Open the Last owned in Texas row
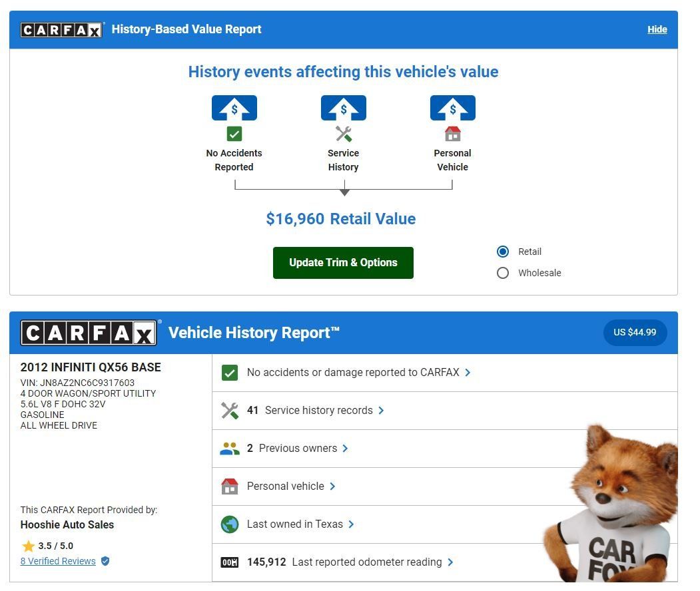 click(445, 524)
